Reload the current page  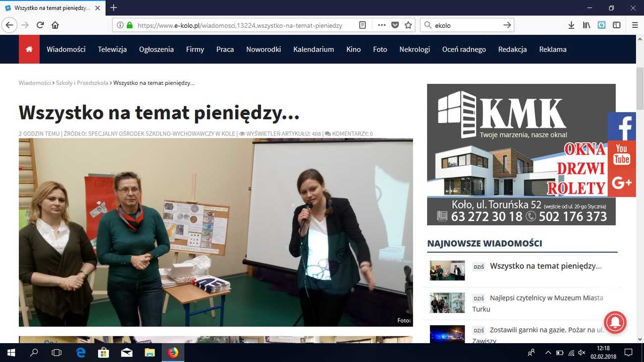click(x=40, y=25)
